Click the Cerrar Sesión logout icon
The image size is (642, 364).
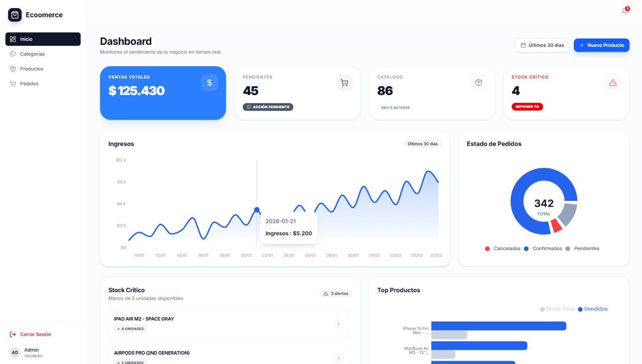pos(13,334)
